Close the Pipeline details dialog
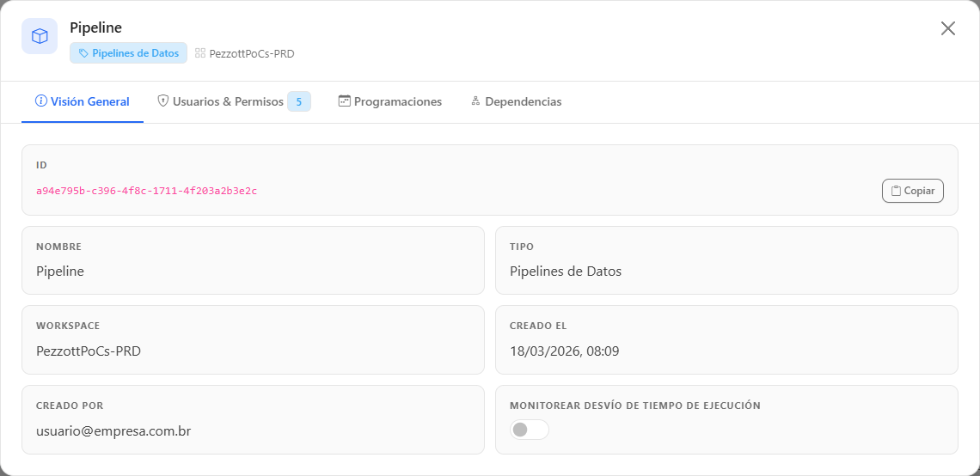 [x=948, y=28]
